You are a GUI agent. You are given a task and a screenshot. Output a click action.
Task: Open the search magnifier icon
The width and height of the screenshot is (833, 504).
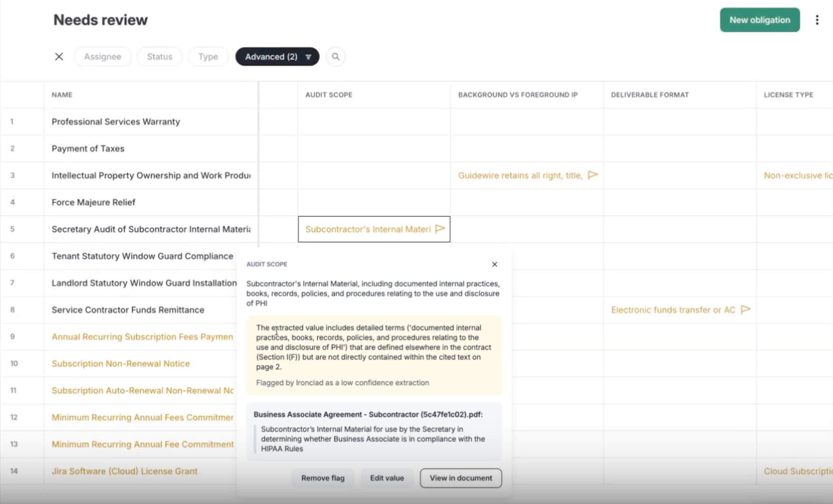click(336, 56)
